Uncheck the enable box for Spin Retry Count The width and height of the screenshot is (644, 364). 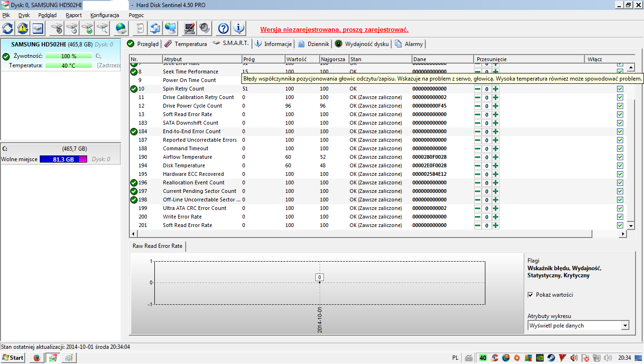point(620,89)
